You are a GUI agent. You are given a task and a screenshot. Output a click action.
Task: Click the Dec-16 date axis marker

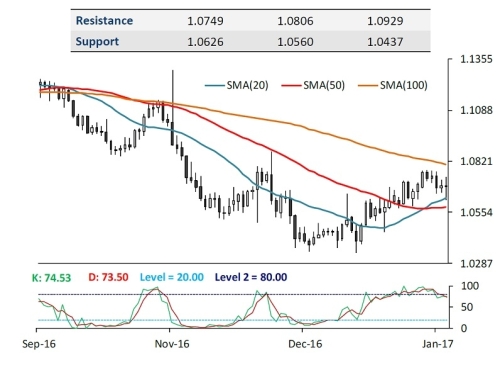[305, 344]
